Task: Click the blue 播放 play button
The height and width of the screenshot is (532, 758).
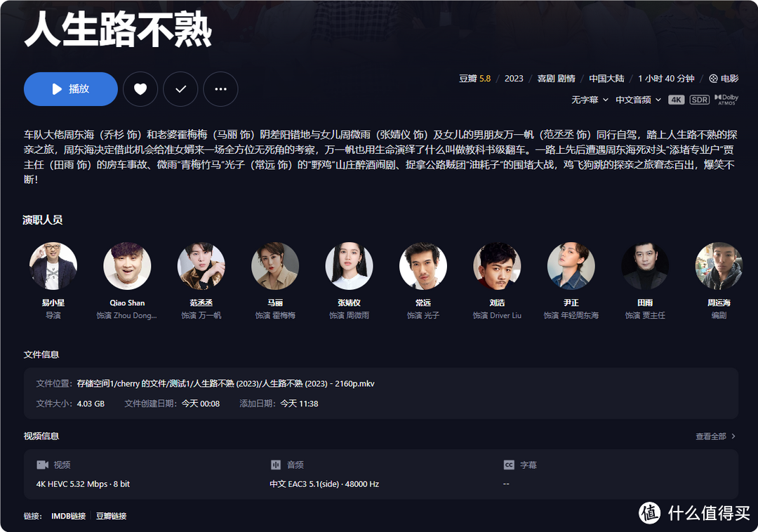Action: [71, 89]
